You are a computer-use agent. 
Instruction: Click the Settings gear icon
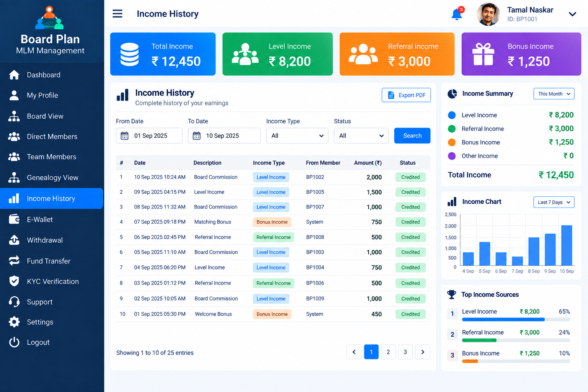[14, 322]
